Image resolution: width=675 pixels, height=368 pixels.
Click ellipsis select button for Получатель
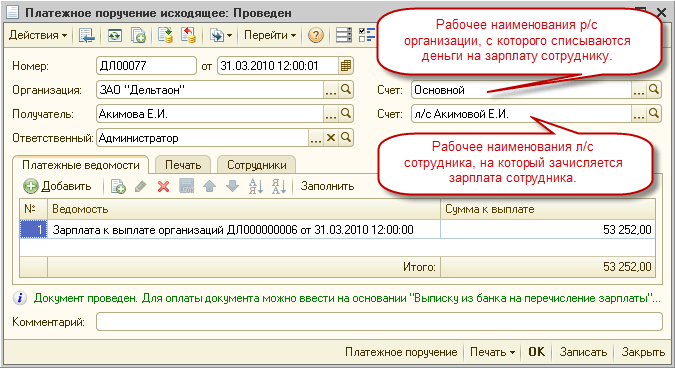tap(331, 114)
